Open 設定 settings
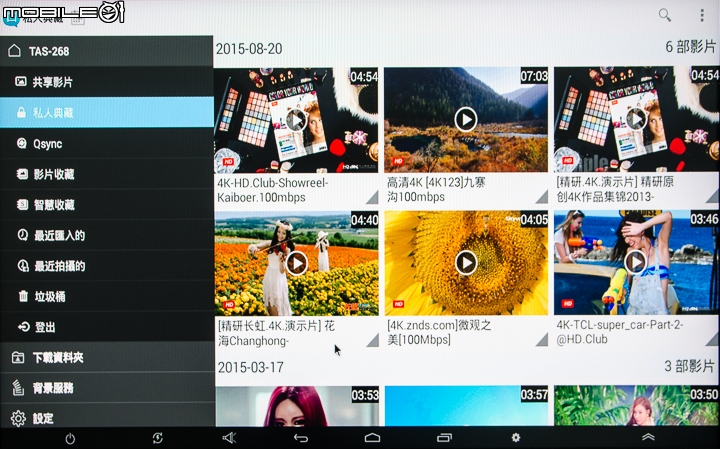 tap(107, 417)
